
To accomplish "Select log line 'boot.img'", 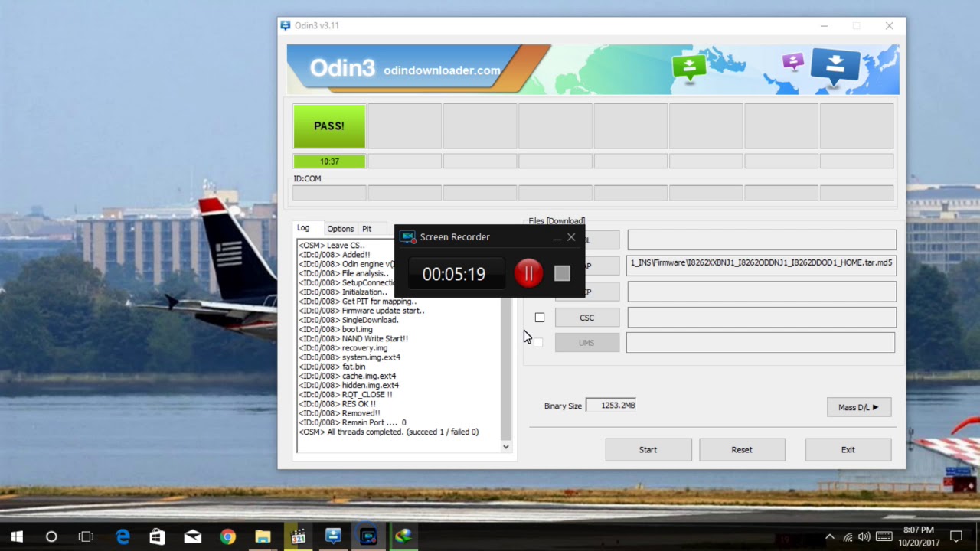I will pos(335,329).
